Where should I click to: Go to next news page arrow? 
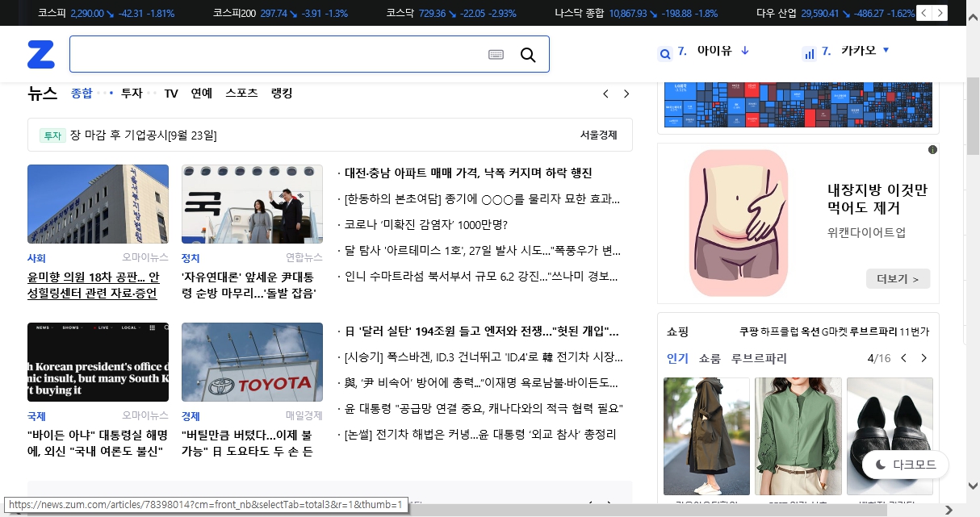pos(626,94)
